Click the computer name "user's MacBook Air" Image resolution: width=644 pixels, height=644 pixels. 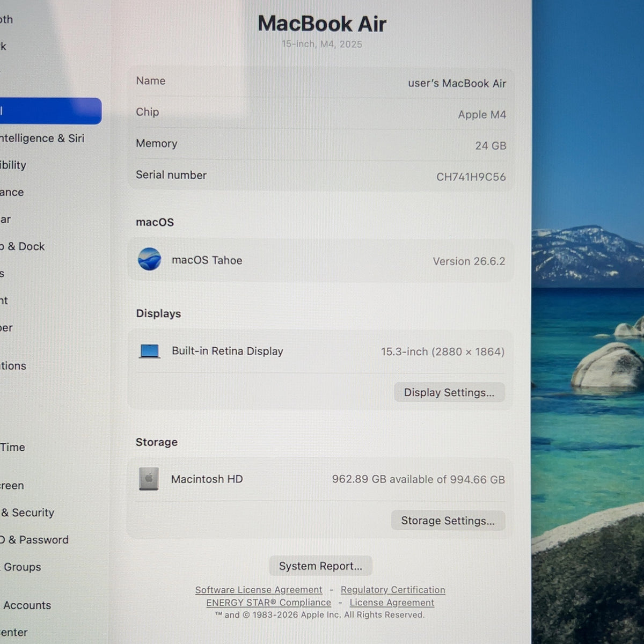[x=457, y=83]
